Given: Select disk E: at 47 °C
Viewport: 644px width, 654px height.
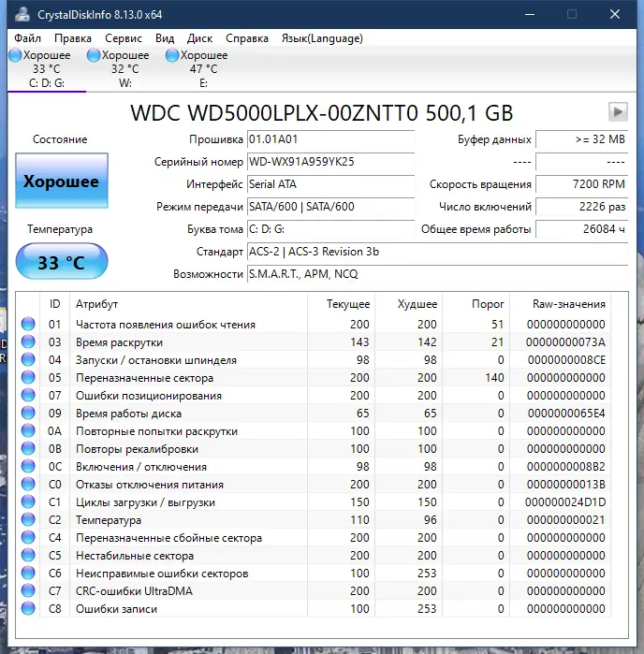Looking at the screenshot, I should click(x=203, y=69).
